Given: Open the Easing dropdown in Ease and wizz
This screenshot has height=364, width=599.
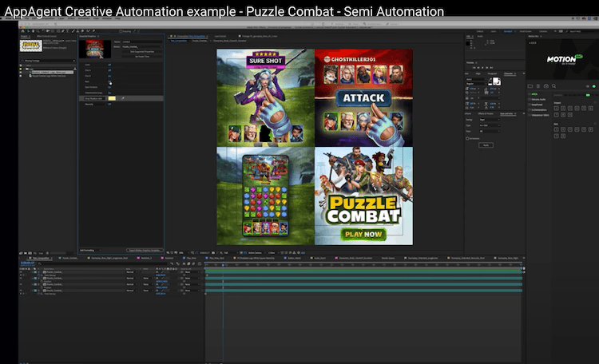Looking at the screenshot, I should (490, 120).
